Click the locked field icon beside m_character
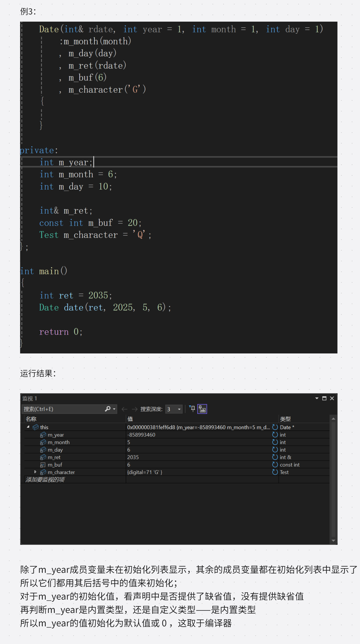The width and height of the screenshot is (360, 644). click(43, 472)
